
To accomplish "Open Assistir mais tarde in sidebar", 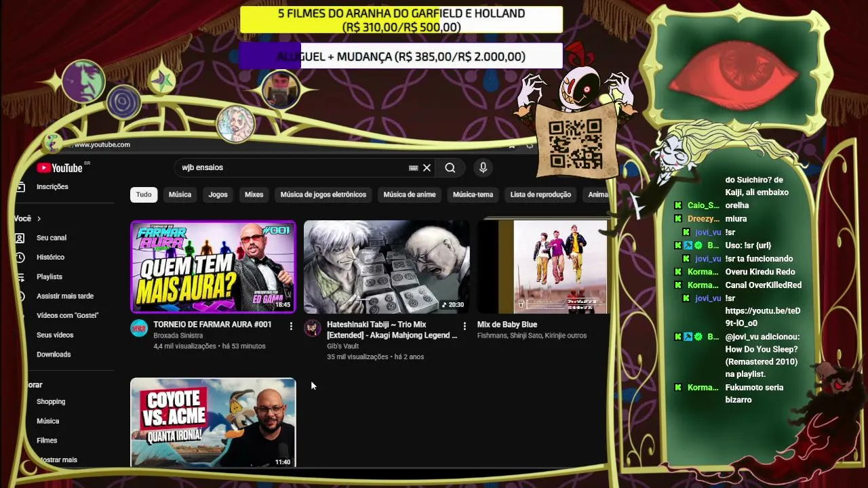I will click(x=65, y=296).
